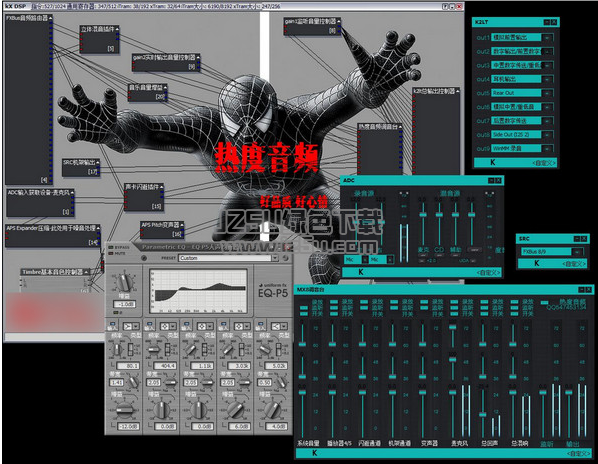This screenshot has width=598, height=464.
Task: Click the EQ master gain value field -1.0dB
Action: click(124, 304)
